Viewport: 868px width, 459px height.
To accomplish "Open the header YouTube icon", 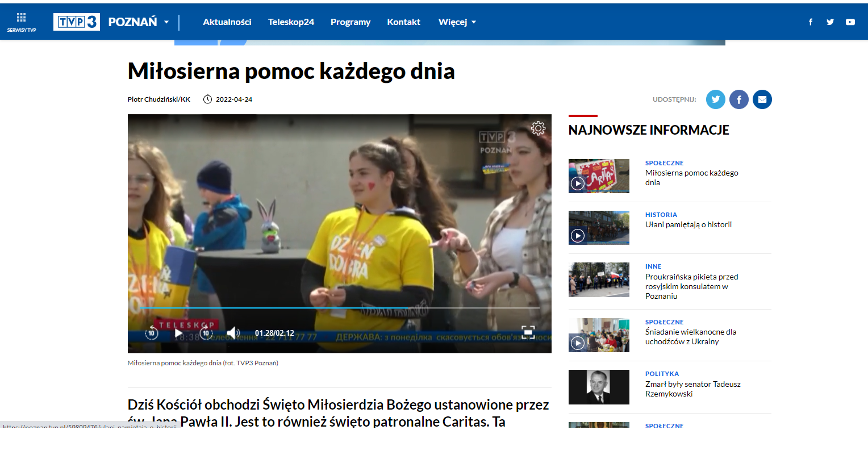I will 850,22.
